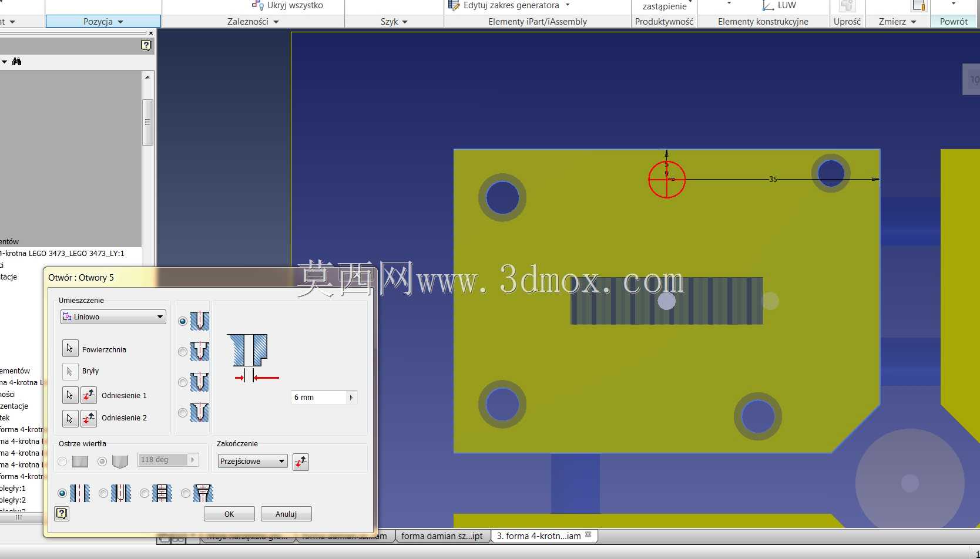The height and width of the screenshot is (559, 980).
Task: Cancel the hole dialog with Anuluj
Action: coord(286,514)
